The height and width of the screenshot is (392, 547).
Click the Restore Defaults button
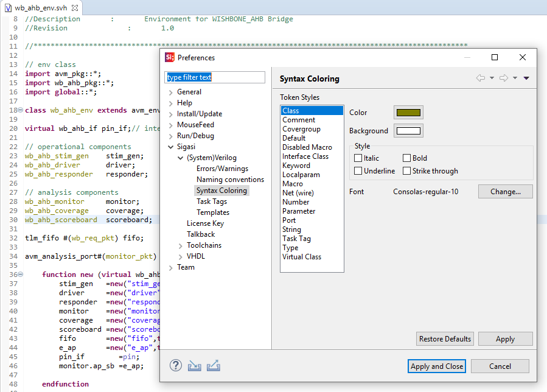tap(445, 339)
